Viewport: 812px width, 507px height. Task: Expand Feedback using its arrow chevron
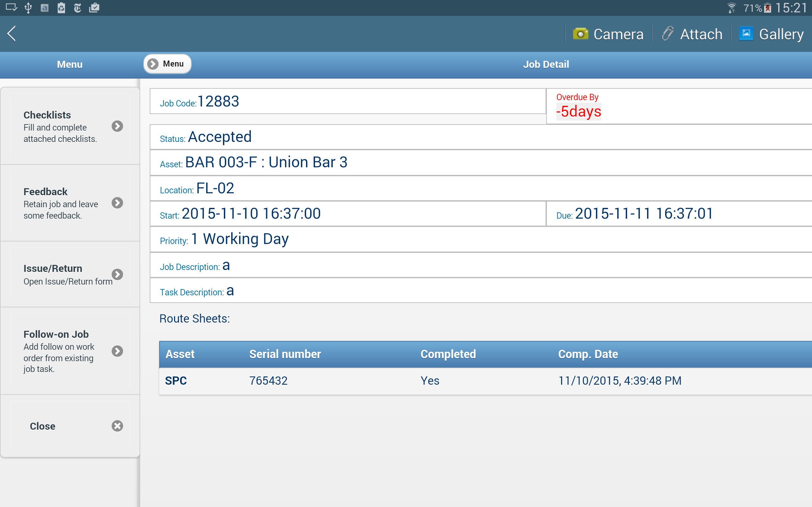click(117, 203)
